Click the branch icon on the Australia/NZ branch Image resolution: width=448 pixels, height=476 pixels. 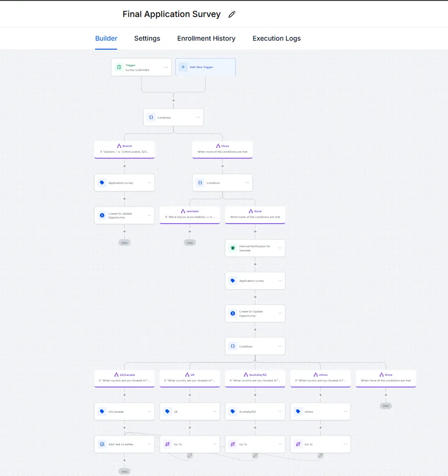(x=246, y=374)
